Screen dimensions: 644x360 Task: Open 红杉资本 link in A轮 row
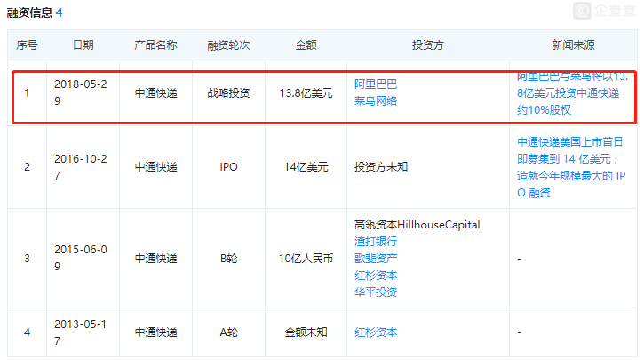[376, 332]
